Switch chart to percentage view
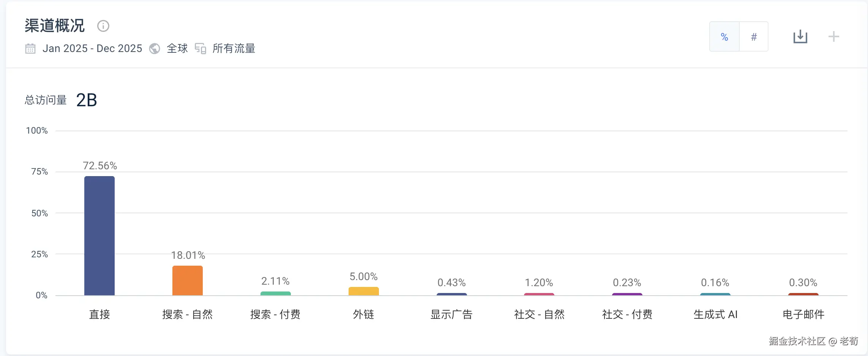 pos(724,36)
